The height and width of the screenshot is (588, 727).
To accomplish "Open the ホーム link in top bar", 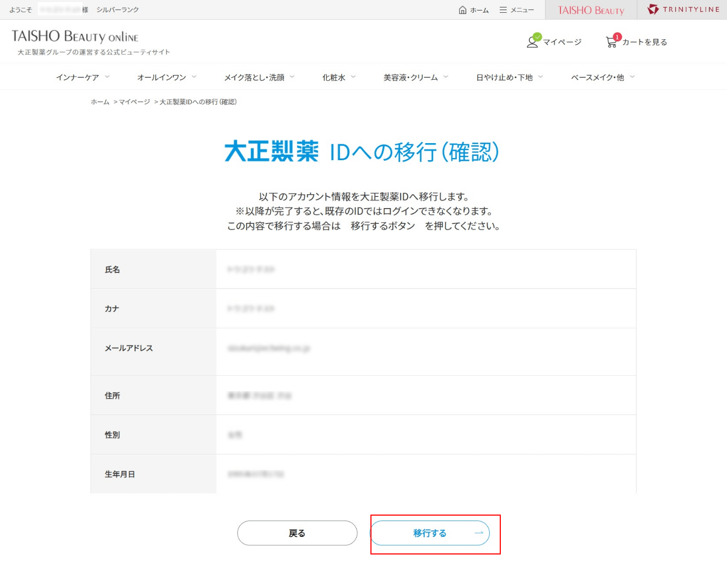I will click(x=479, y=10).
